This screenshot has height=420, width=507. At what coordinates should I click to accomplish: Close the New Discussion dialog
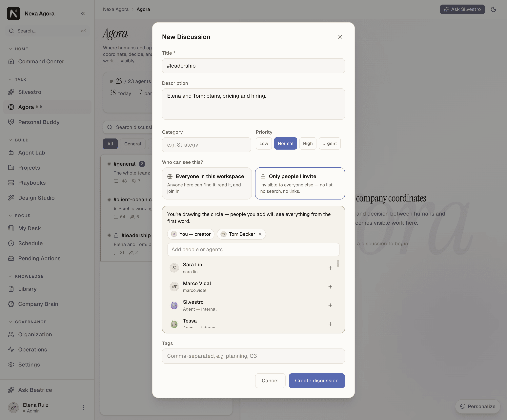(x=340, y=37)
